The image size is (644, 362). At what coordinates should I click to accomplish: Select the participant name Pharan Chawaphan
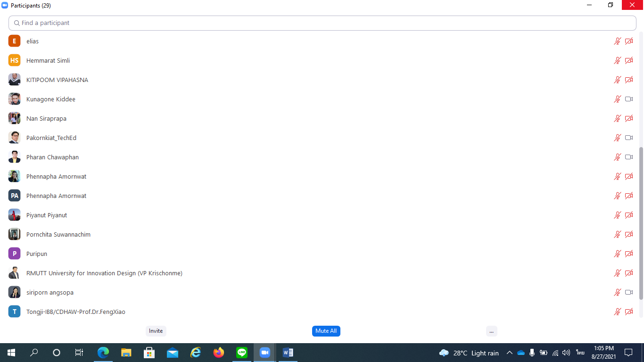(52, 157)
